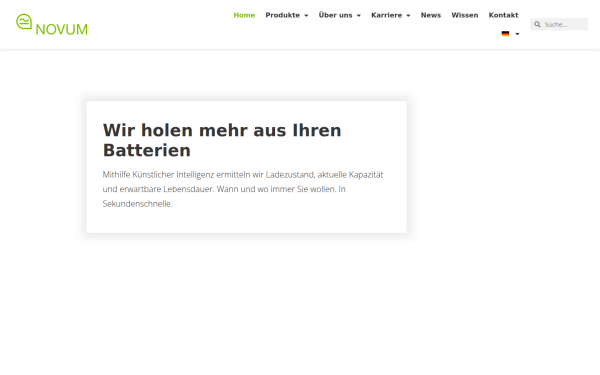Open the Produkte menu item

click(283, 15)
